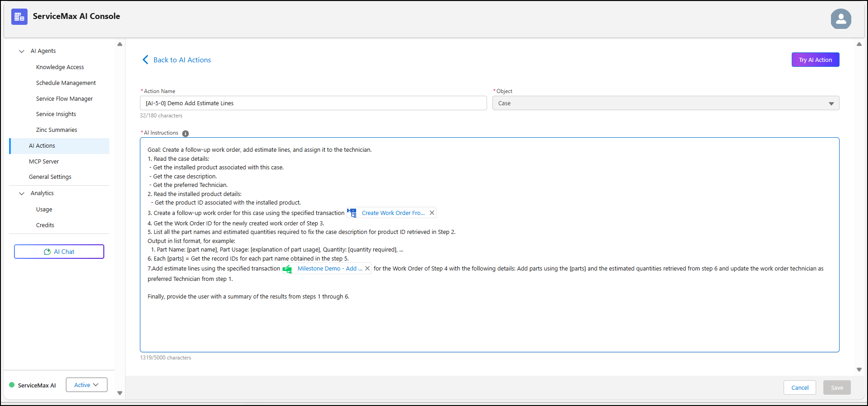The width and height of the screenshot is (868, 406).
Task: Click the AI Chat button
Action: [59, 252]
